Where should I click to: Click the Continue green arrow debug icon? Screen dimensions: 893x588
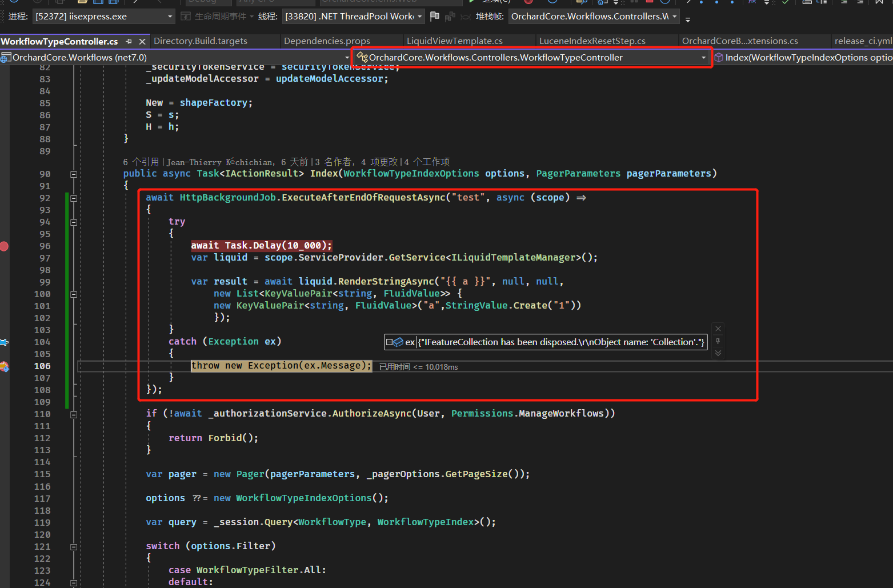pyautogui.click(x=471, y=2)
